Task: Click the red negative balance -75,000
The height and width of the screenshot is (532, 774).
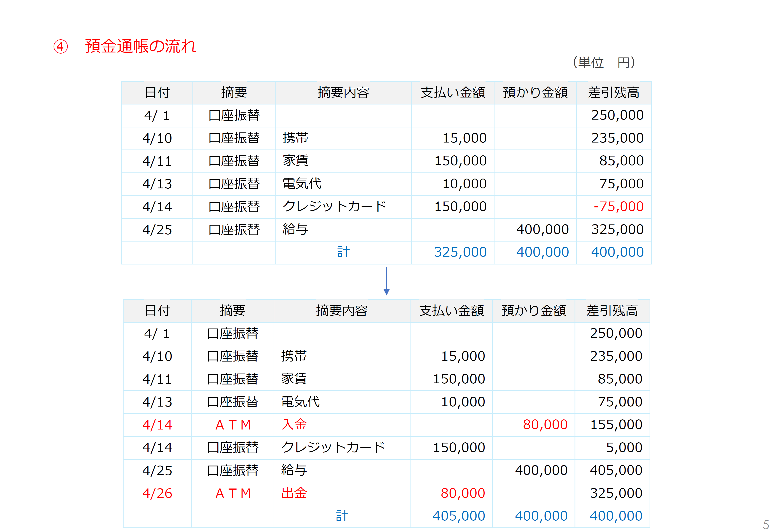Action: coord(618,207)
